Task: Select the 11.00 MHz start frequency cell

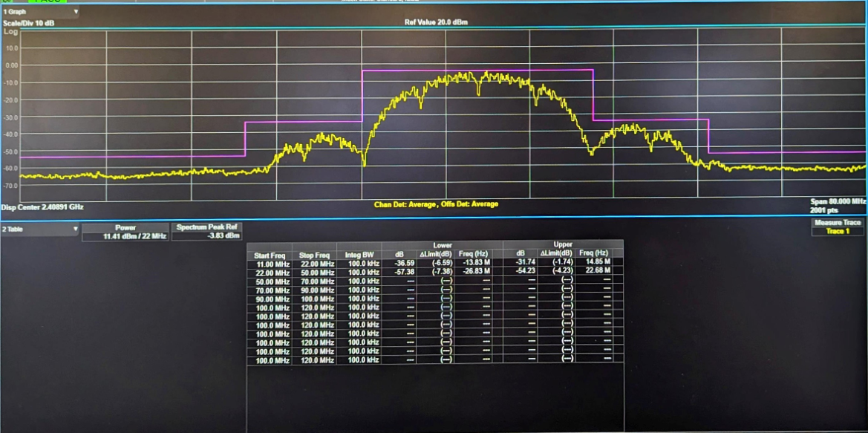Action: click(x=270, y=264)
